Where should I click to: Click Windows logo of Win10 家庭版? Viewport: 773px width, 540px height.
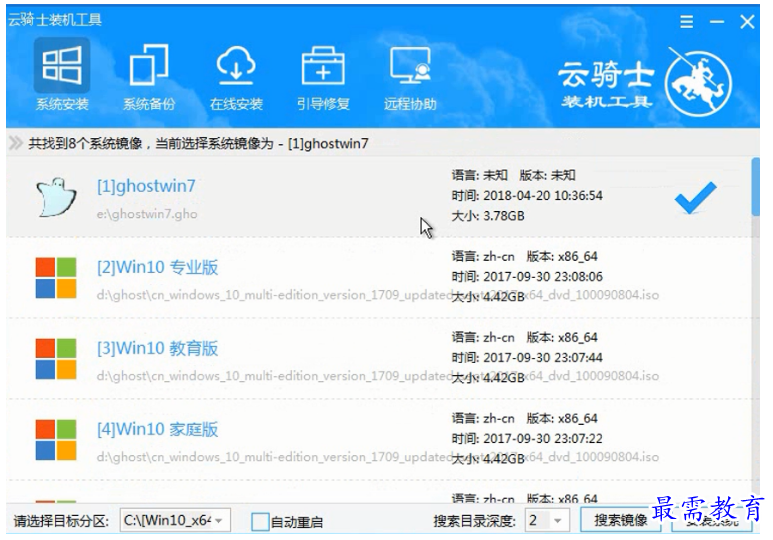[x=56, y=439]
